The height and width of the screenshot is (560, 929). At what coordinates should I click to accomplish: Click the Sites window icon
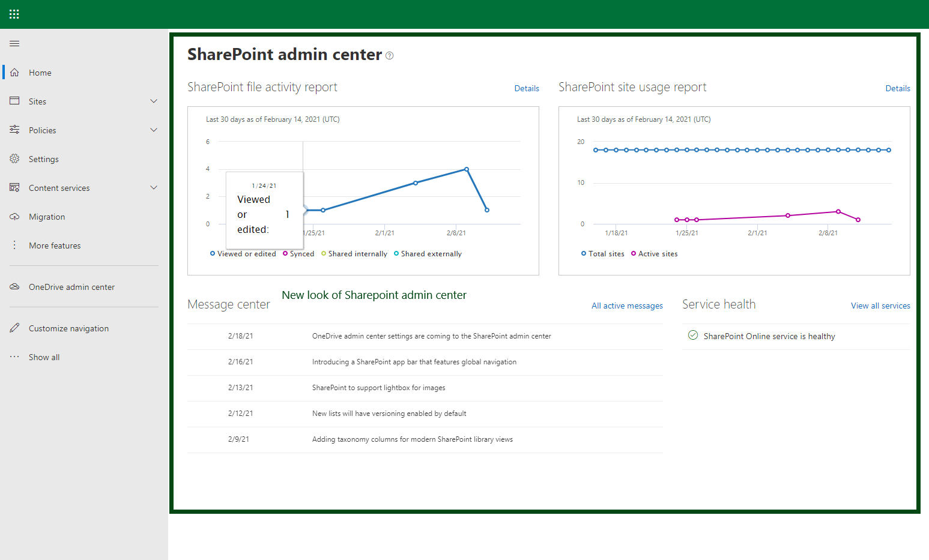coord(14,101)
